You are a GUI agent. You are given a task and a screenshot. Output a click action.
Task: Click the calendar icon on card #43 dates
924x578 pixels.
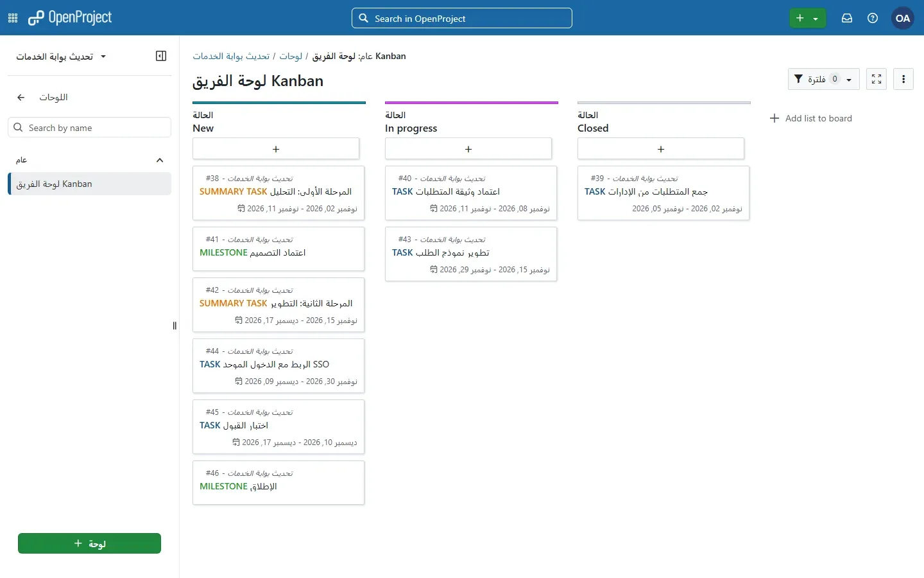click(434, 270)
